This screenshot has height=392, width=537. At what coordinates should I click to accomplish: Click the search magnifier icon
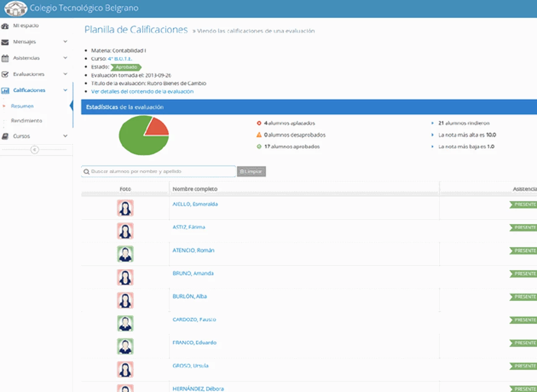click(86, 171)
